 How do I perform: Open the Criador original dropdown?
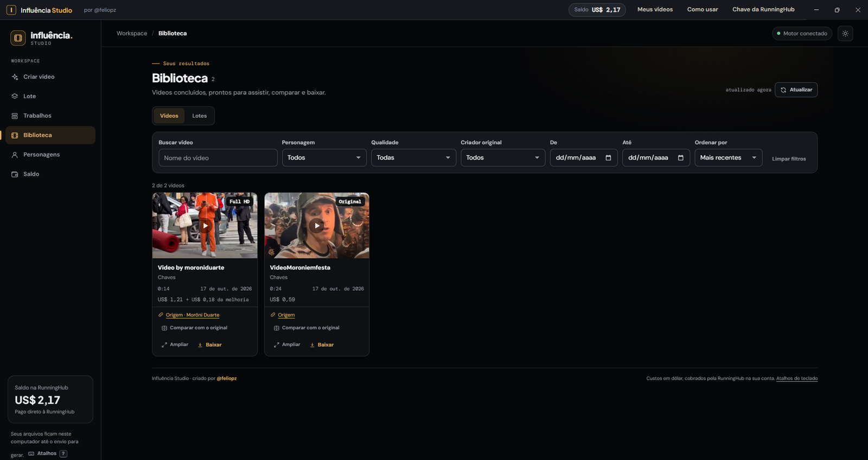tap(503, 158)
